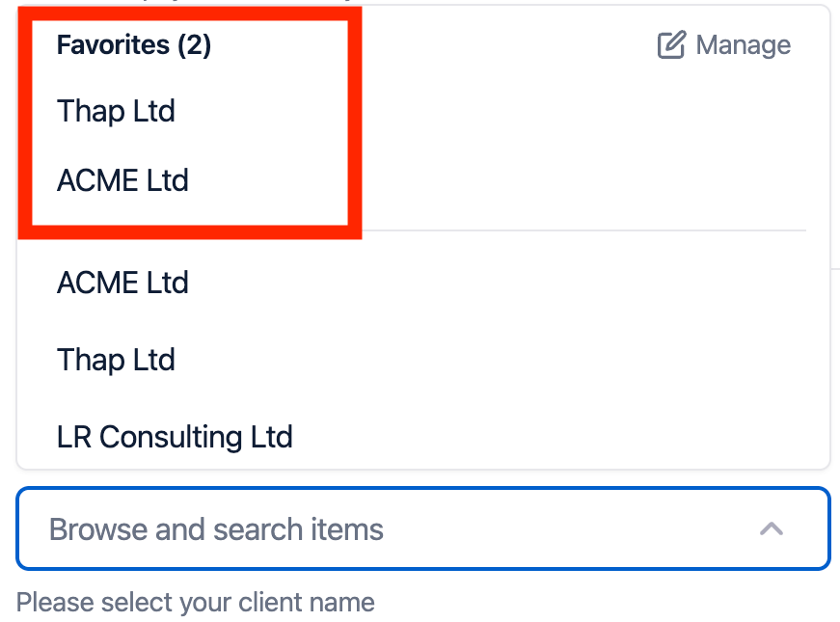Pick LR Consulting Ltd from the list

point(175,437)
